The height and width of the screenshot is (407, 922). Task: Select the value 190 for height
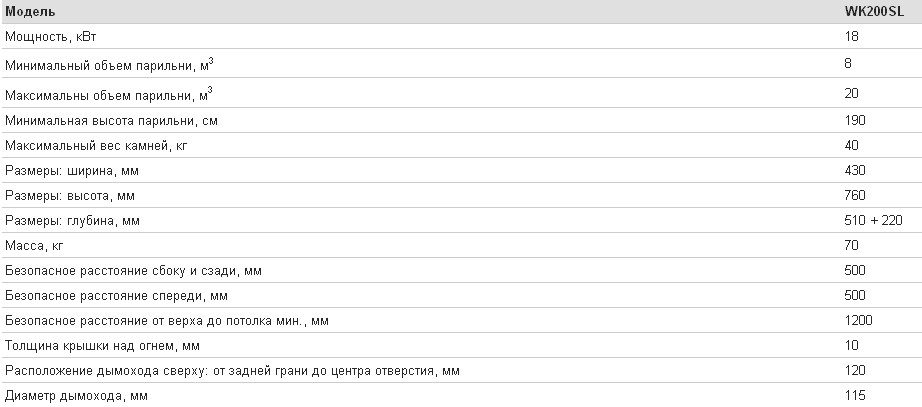[855, 121]
